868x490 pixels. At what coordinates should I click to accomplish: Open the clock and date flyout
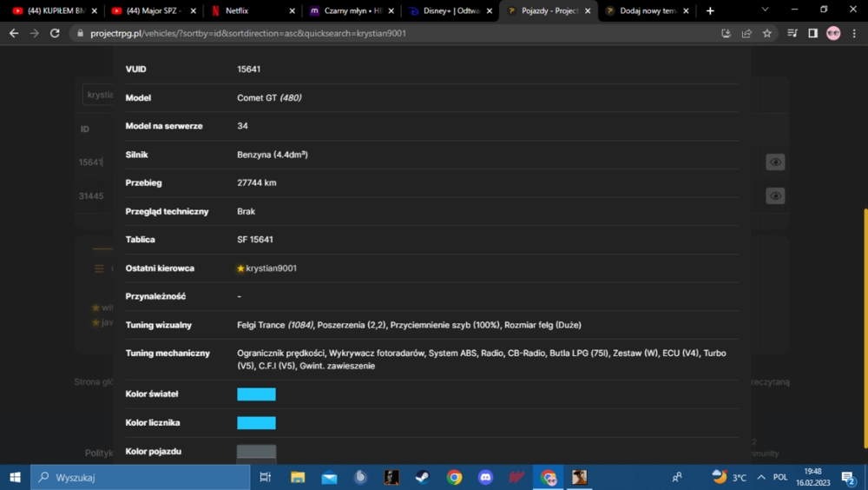click(x=812, y=477)
